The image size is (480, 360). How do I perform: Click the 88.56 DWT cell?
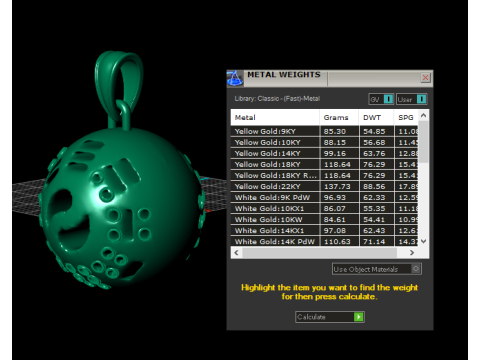[x=377, y=186]
